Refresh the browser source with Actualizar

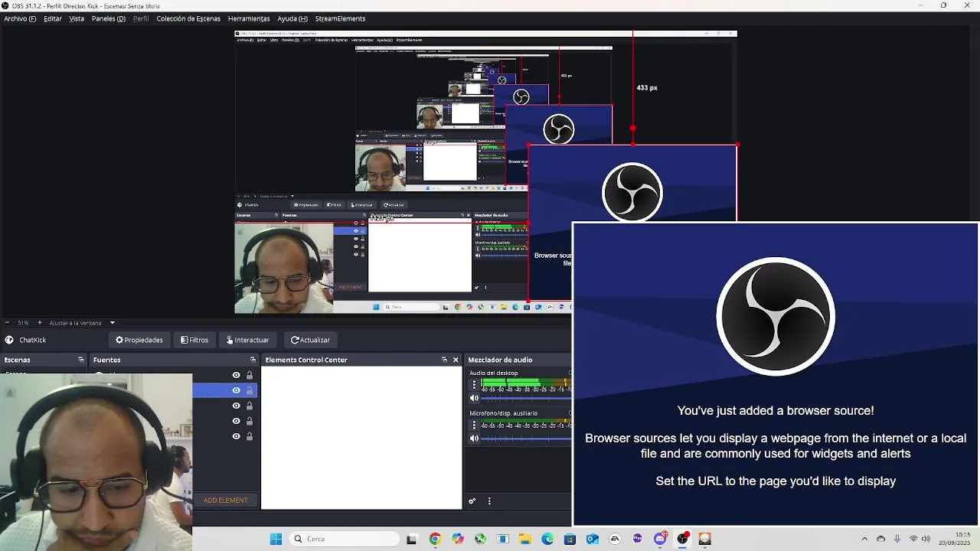coord(310,340)
